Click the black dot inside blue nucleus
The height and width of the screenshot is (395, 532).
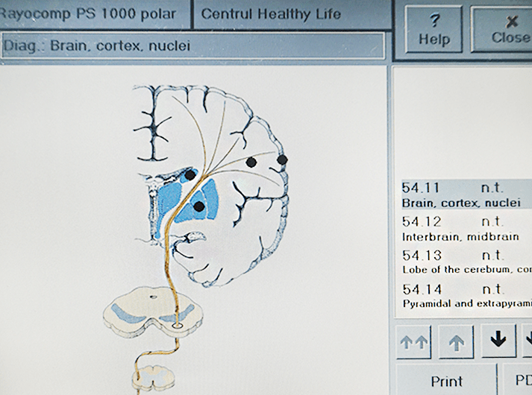(x=199, y=206)
